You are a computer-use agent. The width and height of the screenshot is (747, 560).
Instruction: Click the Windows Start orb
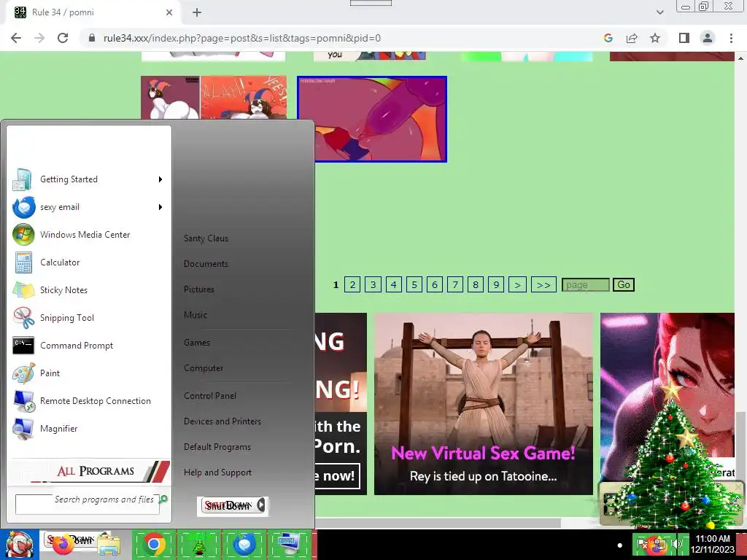click(x=19, y=544)
